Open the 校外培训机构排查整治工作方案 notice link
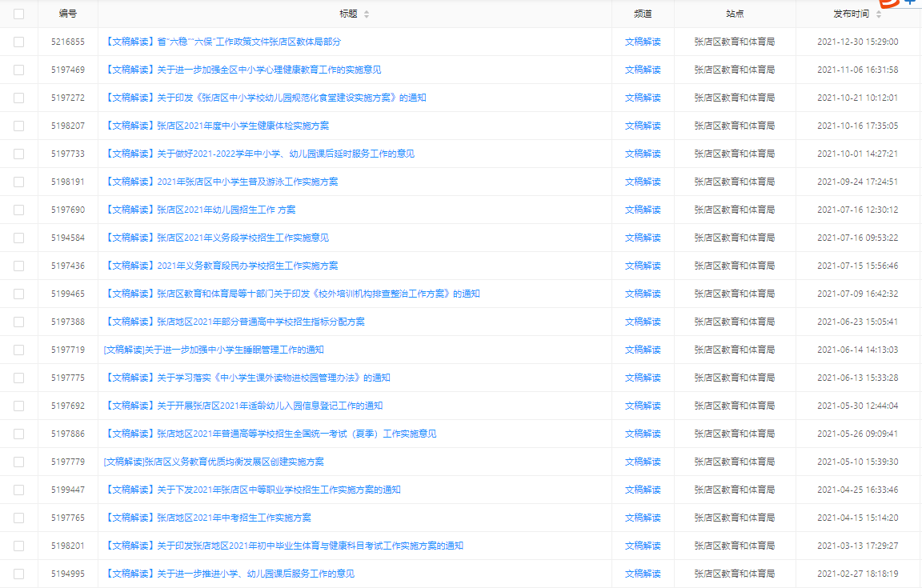Image resolution: width=922 pixels, height=588 pixels. pyautogui.click(x=292, y=294)
